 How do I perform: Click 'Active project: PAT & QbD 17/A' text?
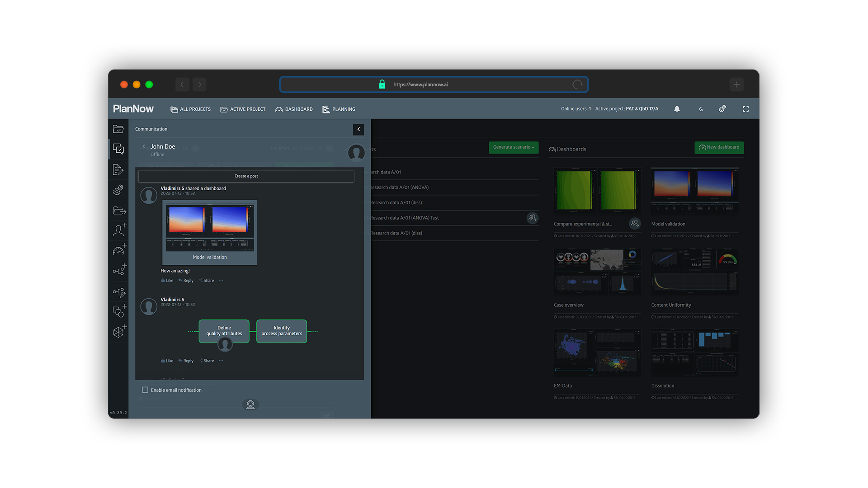627,109
